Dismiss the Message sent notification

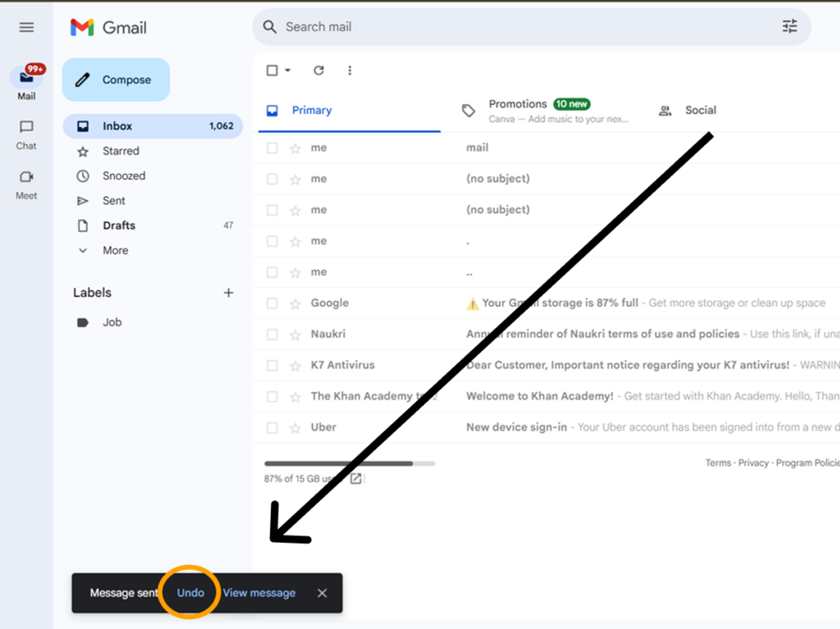click(322, 593)
